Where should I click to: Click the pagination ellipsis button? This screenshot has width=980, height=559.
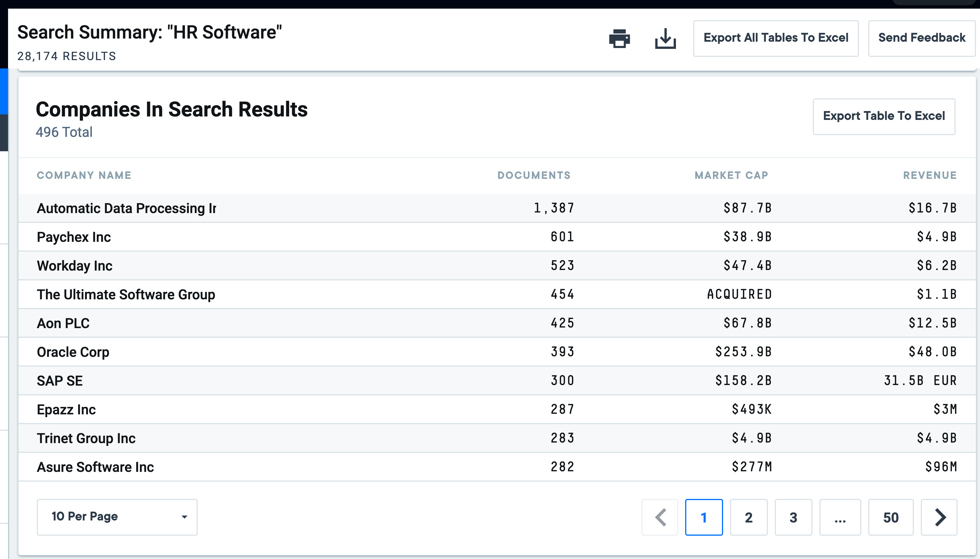(840, 517)
